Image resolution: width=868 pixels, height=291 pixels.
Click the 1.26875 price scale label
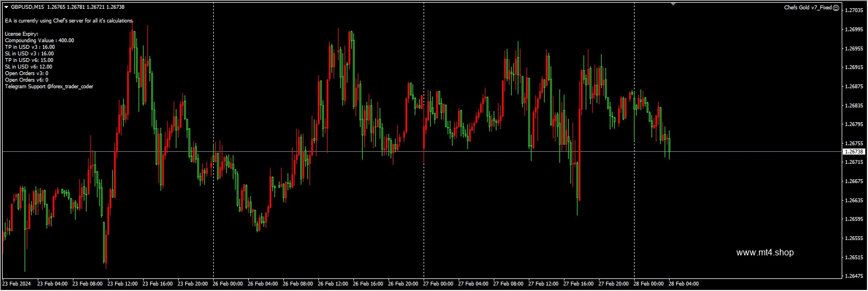pos(854,87)
